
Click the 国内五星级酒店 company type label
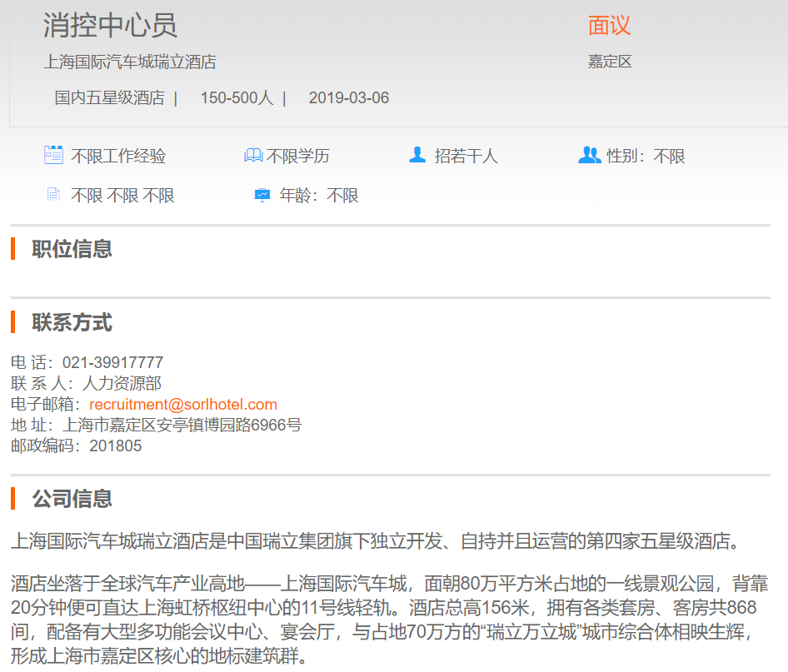tap(109, 98)
